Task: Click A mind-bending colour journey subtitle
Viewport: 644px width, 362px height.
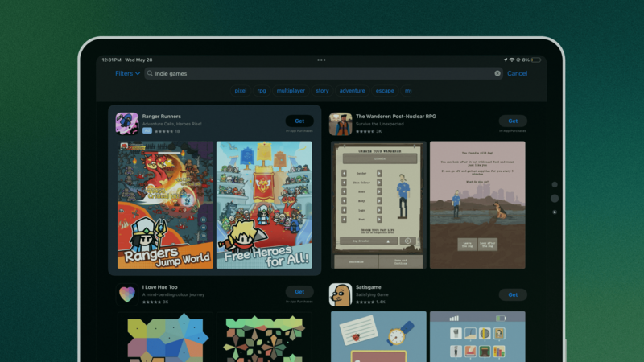Action: (173, 294)
